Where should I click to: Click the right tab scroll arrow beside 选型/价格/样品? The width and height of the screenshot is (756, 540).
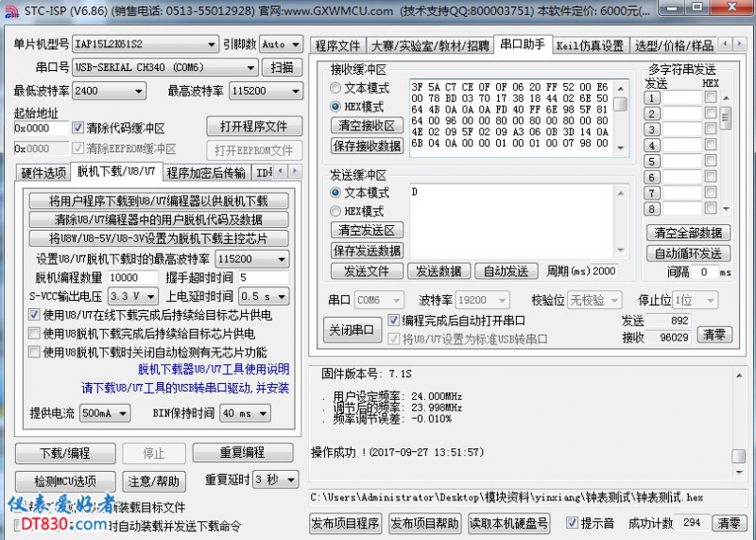pyautogui.click(x=739, y=44)
